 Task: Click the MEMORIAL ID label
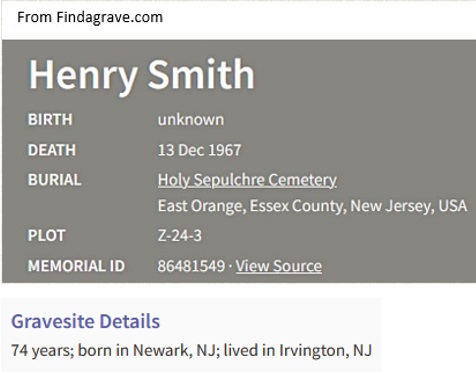coord(76,266)
